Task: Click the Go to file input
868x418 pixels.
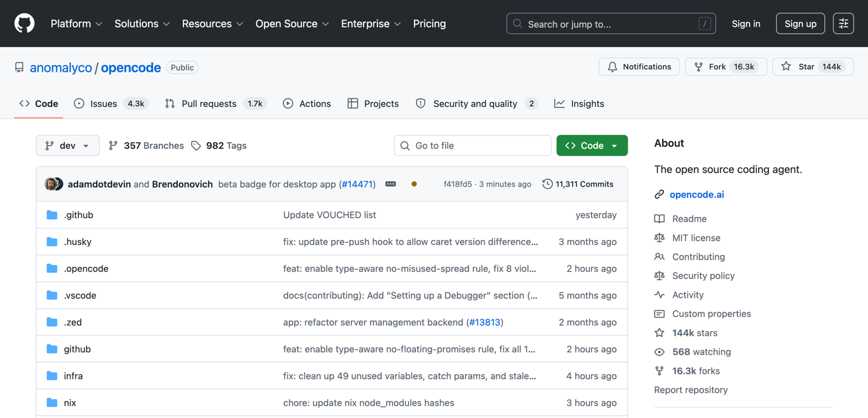Action: coord(472,146)
